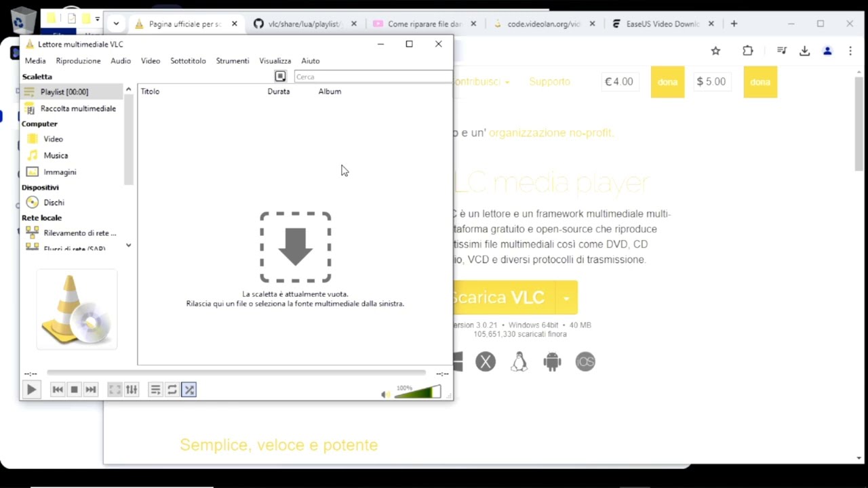Open the Strumenti menu
Screen dimensions: 868x488
[233, 61]
